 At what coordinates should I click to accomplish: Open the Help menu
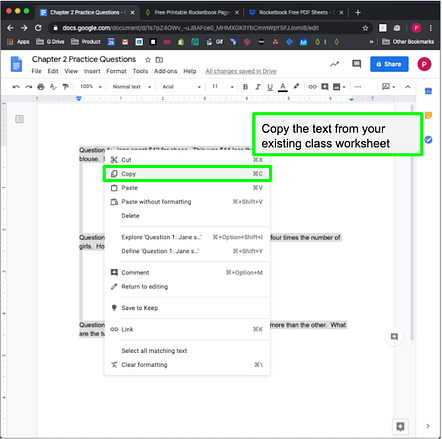(x=189, y=71)
